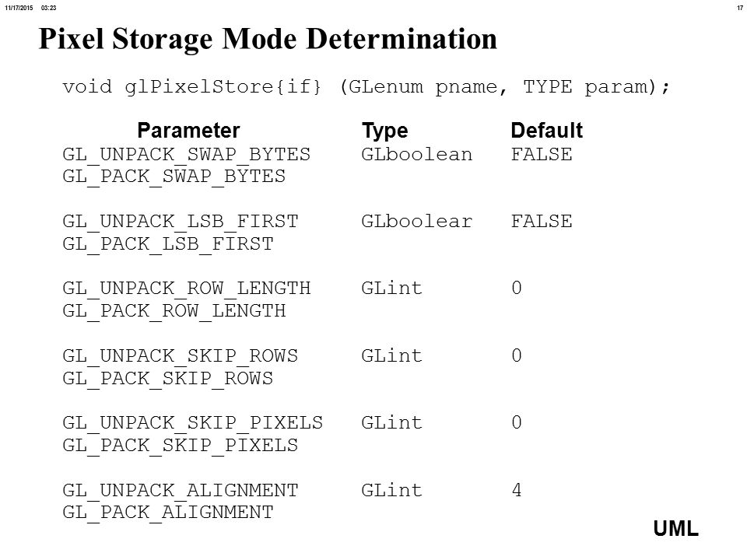
Task: Click GL_UNPACK_SKIP_ROWS text
Action: 180,356
